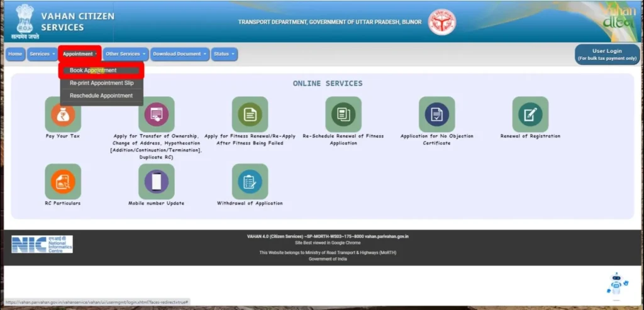Open Re-Schedule Renewal of Fitness icon
The image size is (644, 310).
[343, 114]
